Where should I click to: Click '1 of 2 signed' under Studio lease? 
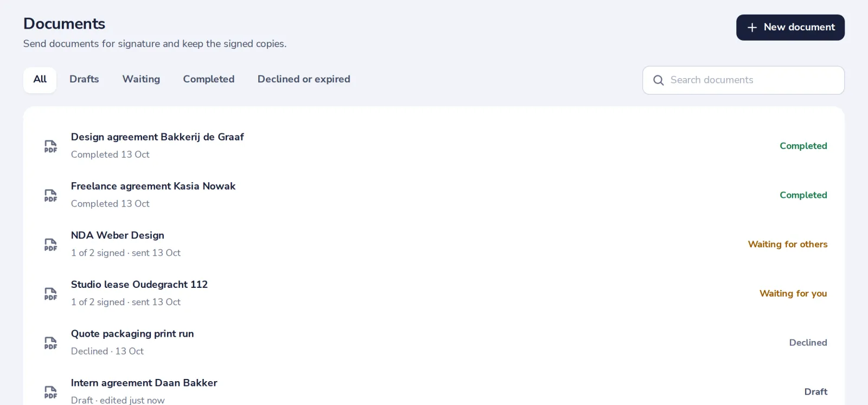click(98, 302)
